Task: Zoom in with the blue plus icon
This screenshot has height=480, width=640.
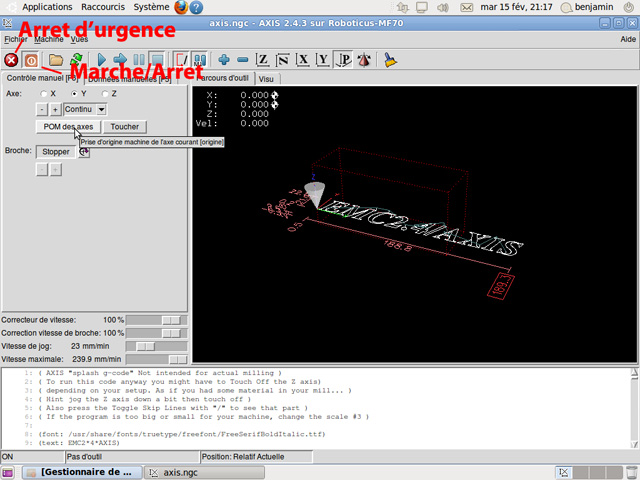Action: click(x=224, y=60)
